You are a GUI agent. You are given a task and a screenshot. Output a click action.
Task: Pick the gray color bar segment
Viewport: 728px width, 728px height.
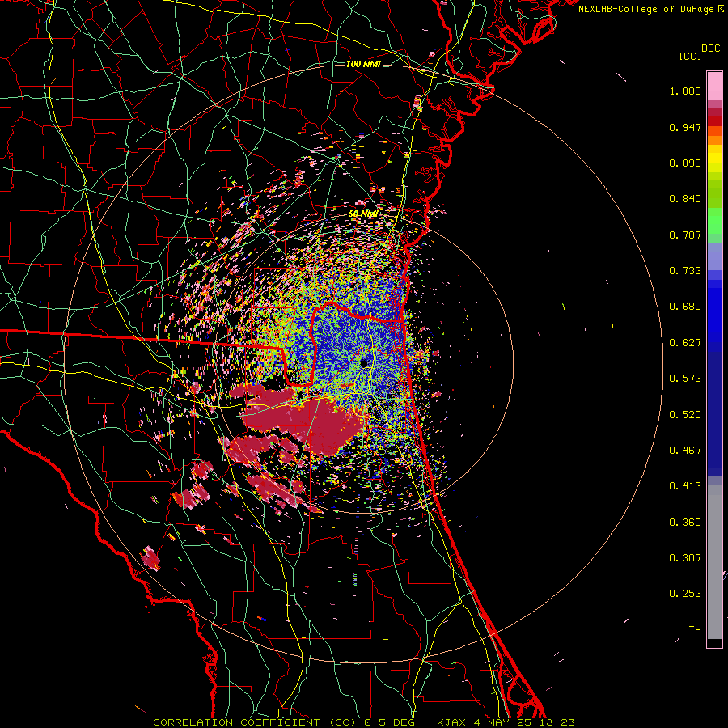tap(714, 562)
